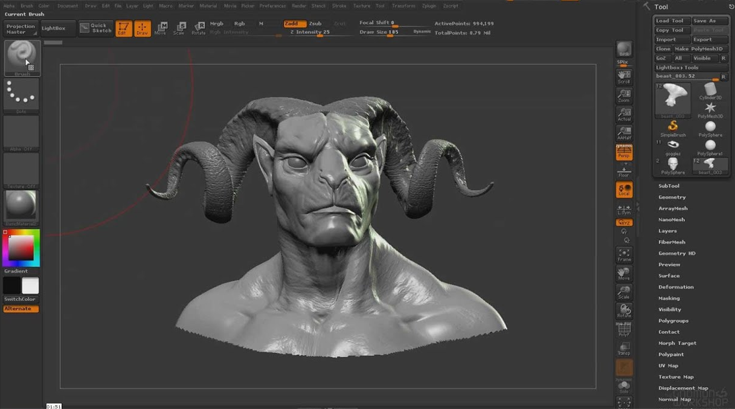Screen dimensions: 735x409
Task: Expand the Deformation section
Action: tap(676, 287)
